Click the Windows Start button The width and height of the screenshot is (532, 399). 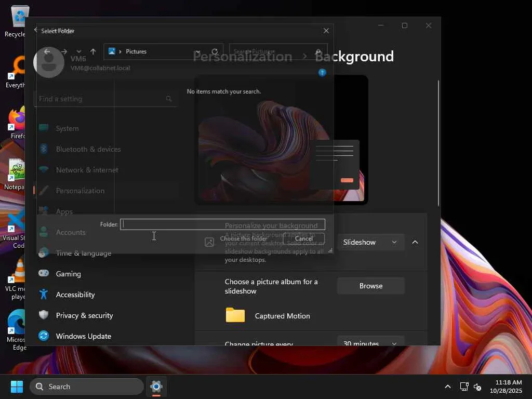coord(17,387)
